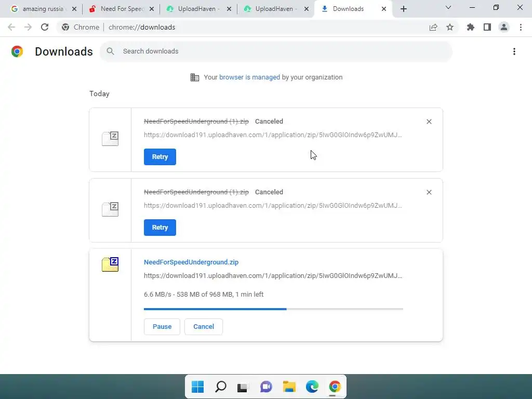This screenshot has height=399, width=532.
Task: Click the Chrome icon on the taskbar
Action: 335,387
